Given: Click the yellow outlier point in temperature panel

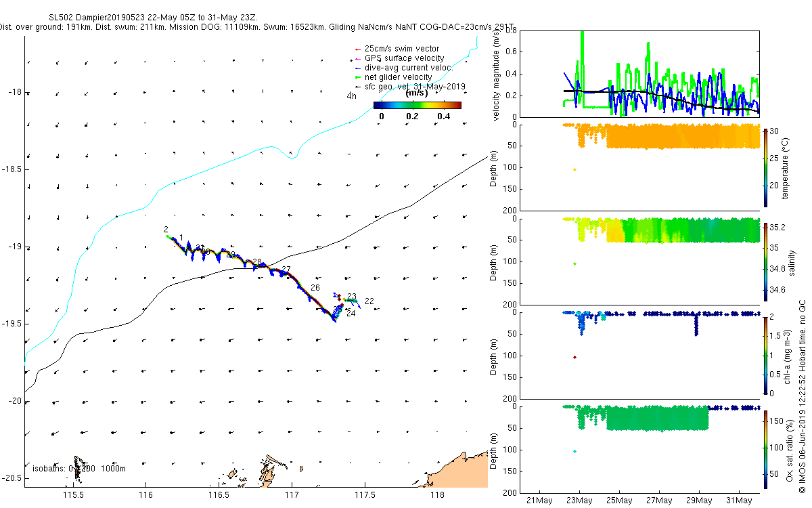Looking at the screenshot, I should (574, 169).
